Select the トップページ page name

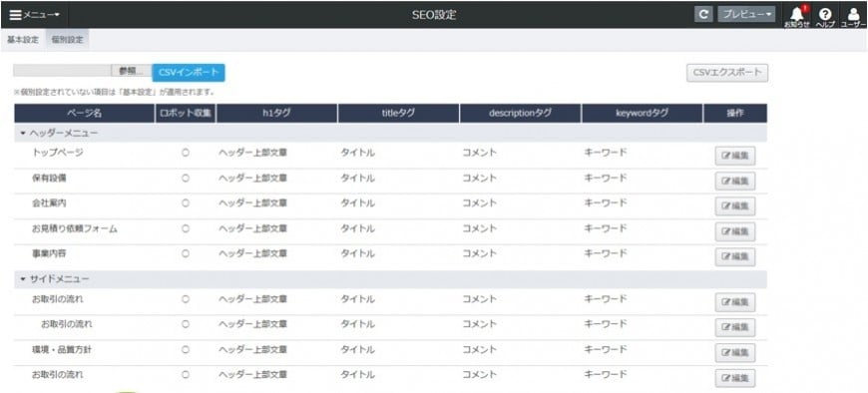(x=58, y=153)
